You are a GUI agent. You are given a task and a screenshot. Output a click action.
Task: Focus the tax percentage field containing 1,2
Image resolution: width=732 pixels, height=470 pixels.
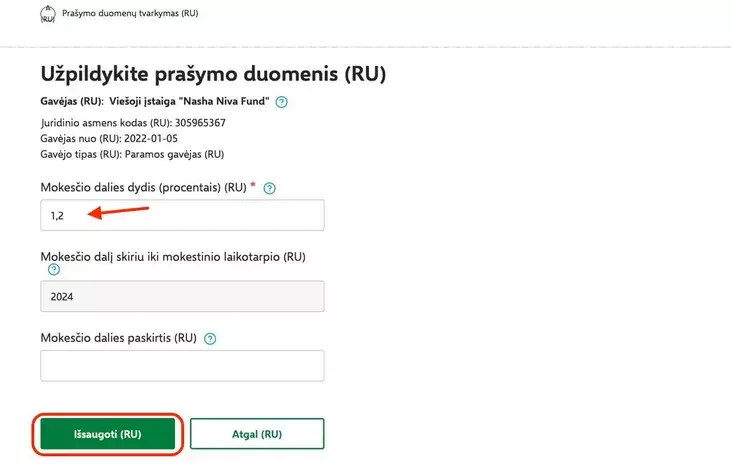[x=182, y=215]
